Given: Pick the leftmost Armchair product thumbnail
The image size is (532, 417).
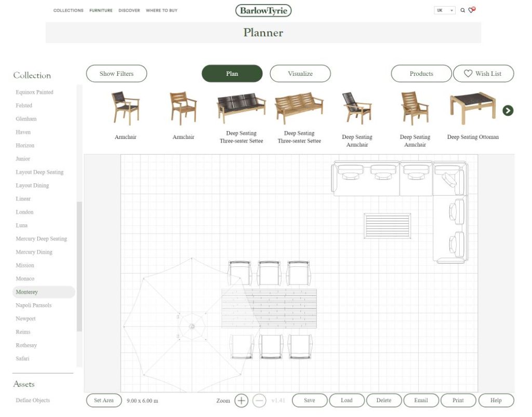Looking at the screenshot, I should (x=125, y=106).
